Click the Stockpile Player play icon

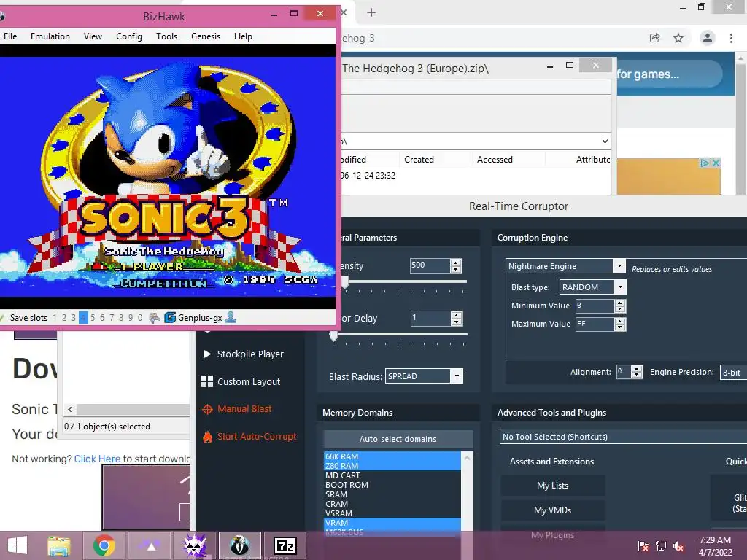tap(206, 354)
